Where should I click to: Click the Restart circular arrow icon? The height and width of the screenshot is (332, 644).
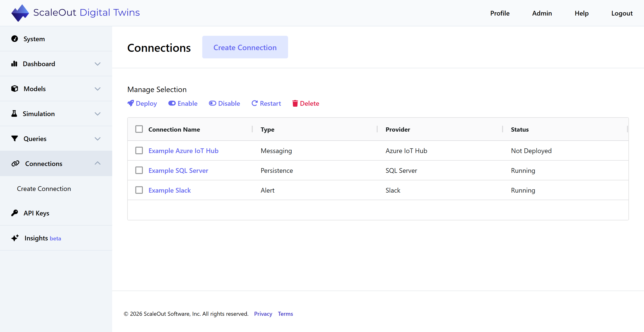[x=255, y=103]
